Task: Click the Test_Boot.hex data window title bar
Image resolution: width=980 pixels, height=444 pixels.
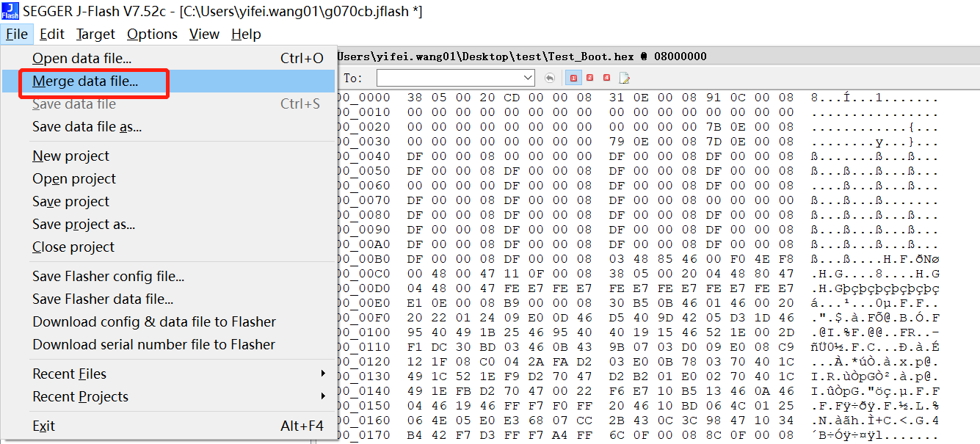Action: point(658,57)
